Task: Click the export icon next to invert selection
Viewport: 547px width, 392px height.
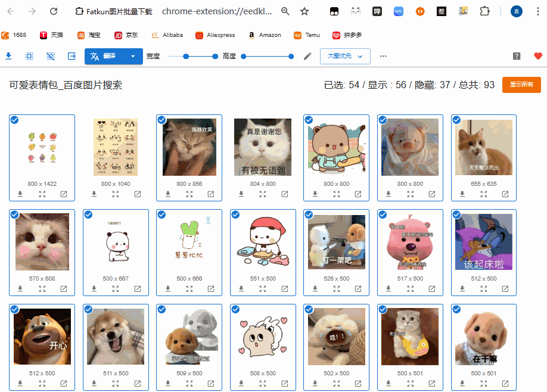Action: [x=72, y=56]
